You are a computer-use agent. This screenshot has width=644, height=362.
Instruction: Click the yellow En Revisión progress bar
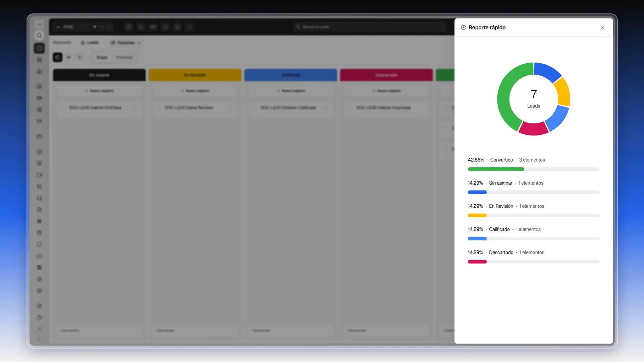(477, 216)
